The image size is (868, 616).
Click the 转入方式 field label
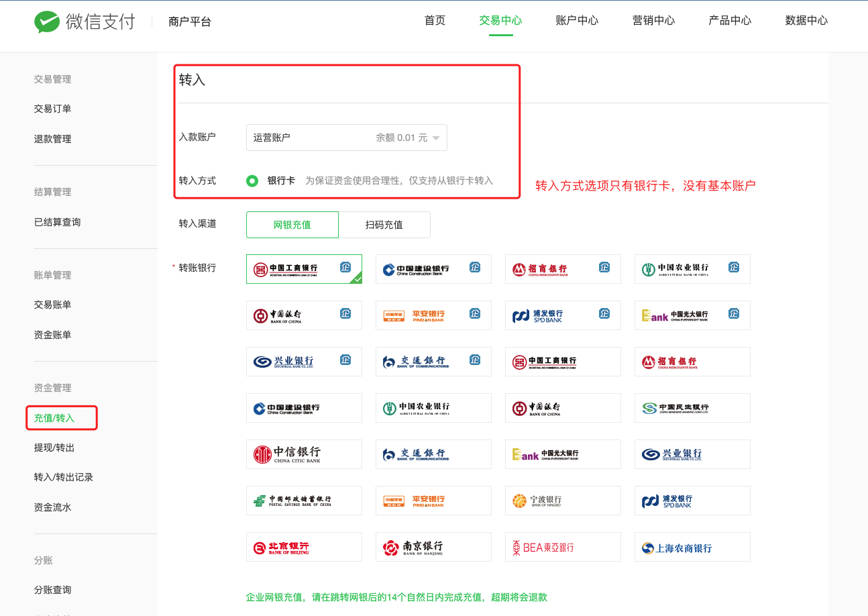[x=197, y=181]
